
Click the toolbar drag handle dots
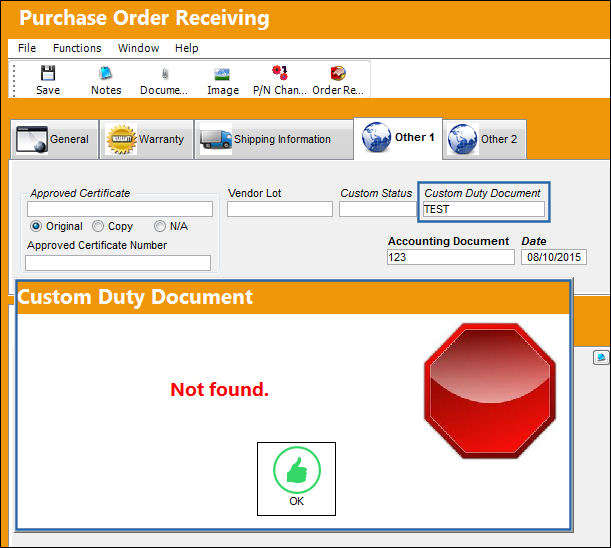click(14, 81)
